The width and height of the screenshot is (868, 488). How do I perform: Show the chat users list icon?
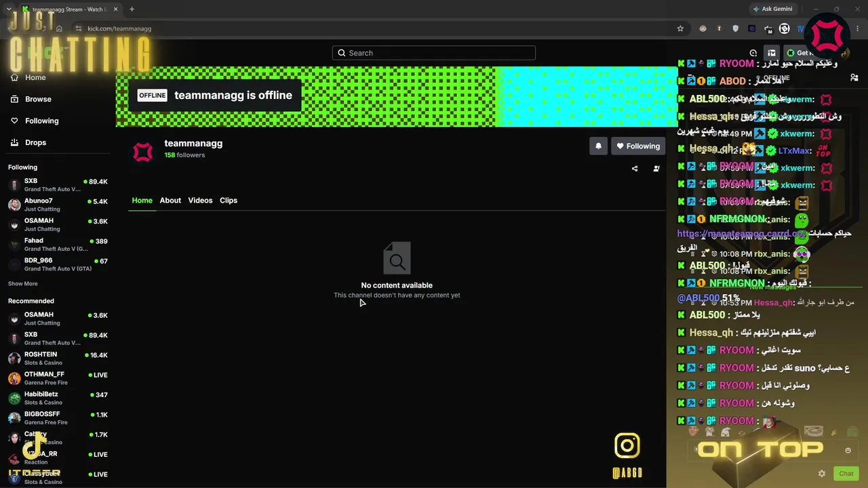pyautogui.click(x=854, y=78)
